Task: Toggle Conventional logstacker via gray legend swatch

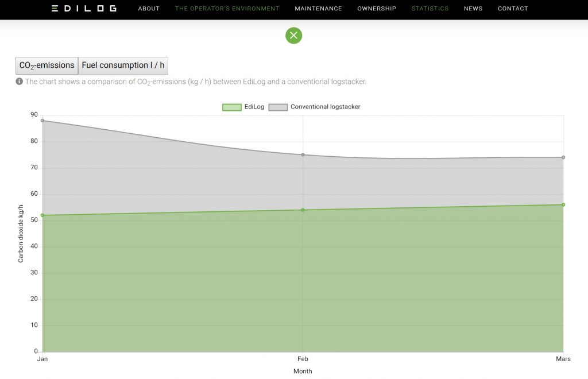Action: click(x=278, y=107)
